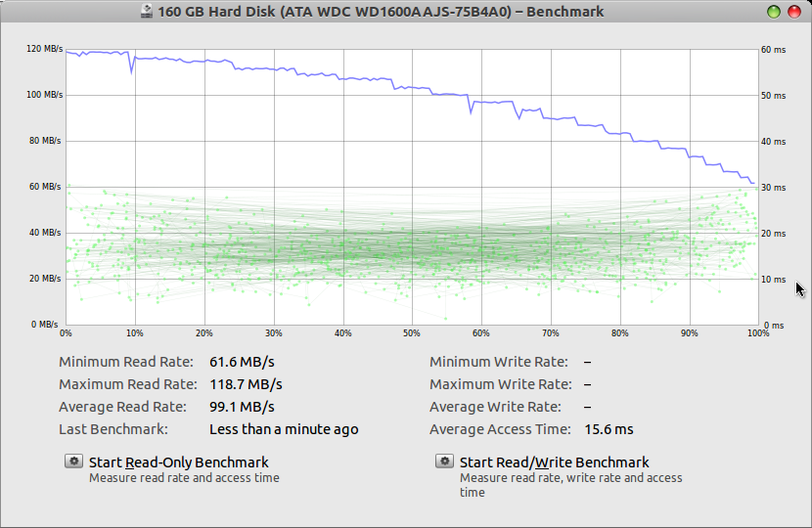
Task: Click the 50% marker on the horizontal axis
Action: pos(412,333)
